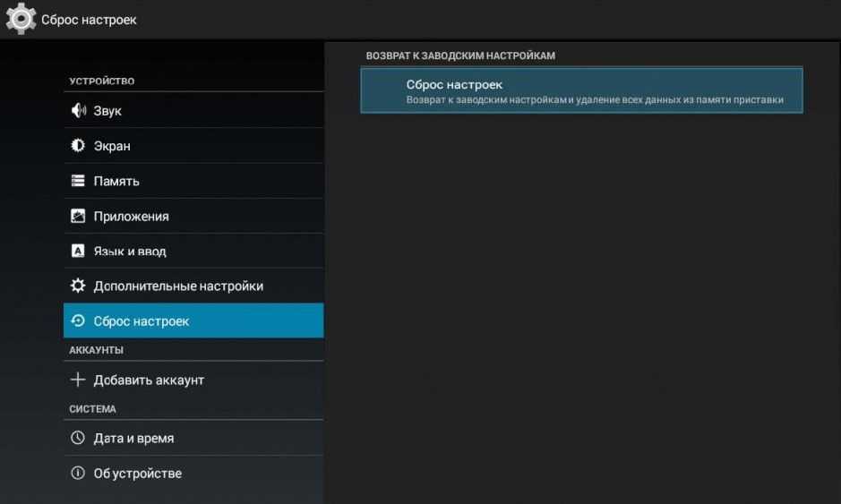841x504 pixels.
Task: Click the gear icon beside Дополнительные настройки
Action: click(x=78, y=286)
